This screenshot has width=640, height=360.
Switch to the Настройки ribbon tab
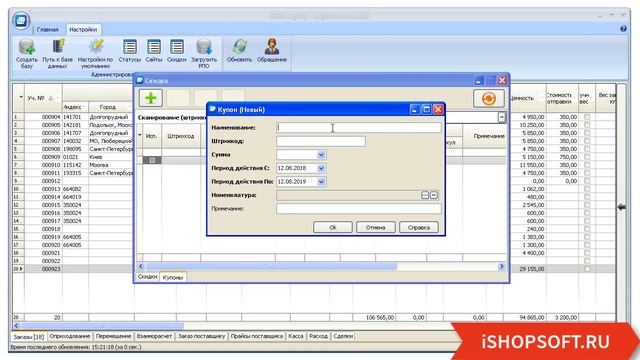(83, 30)
